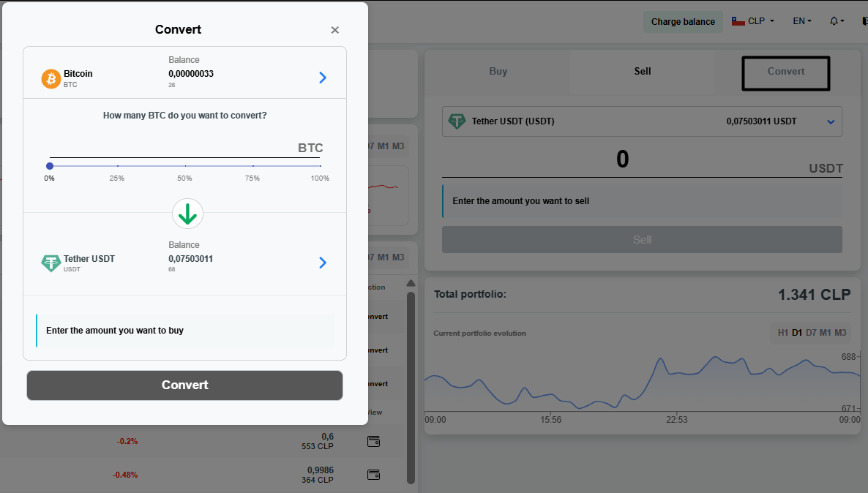
Task: Switch to the Convert tab
Action: coord(785,72)
